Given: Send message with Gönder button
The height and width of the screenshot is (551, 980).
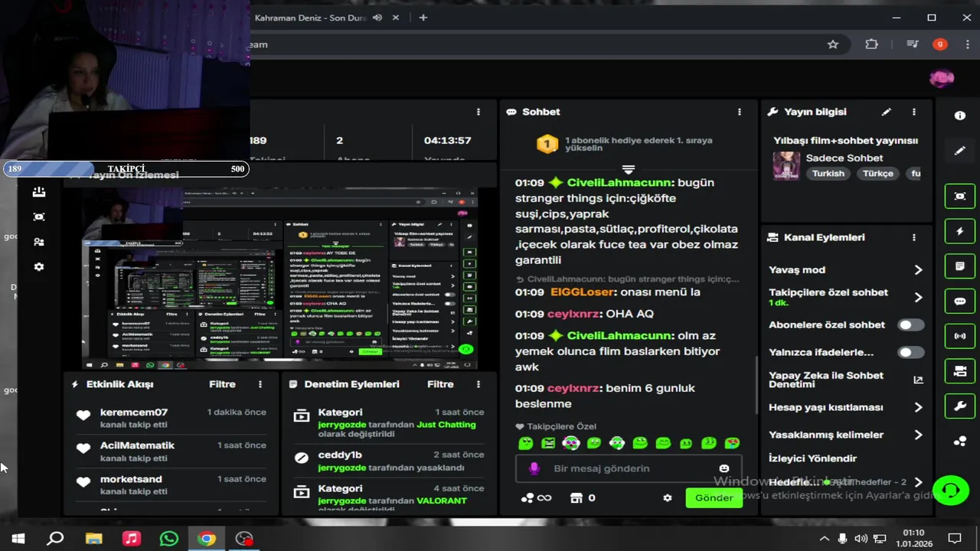Looking at the screenshot, I should (714, 497).
